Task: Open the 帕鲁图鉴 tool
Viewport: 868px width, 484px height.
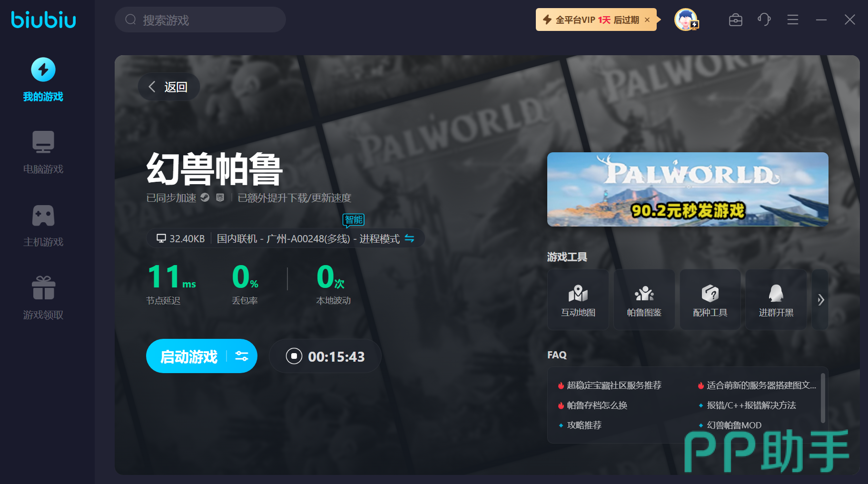Action: coord(644,300)
